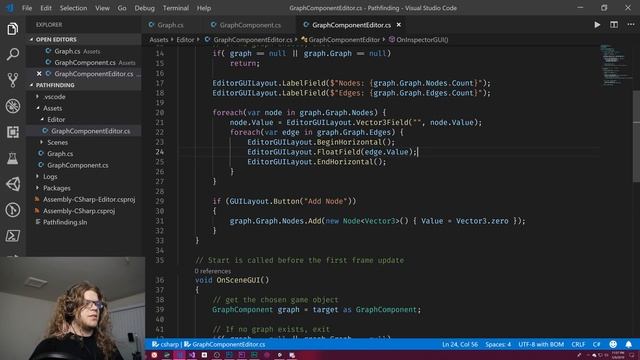Click the OnInspectorGUI() breadcrumb

pos(418,40)
